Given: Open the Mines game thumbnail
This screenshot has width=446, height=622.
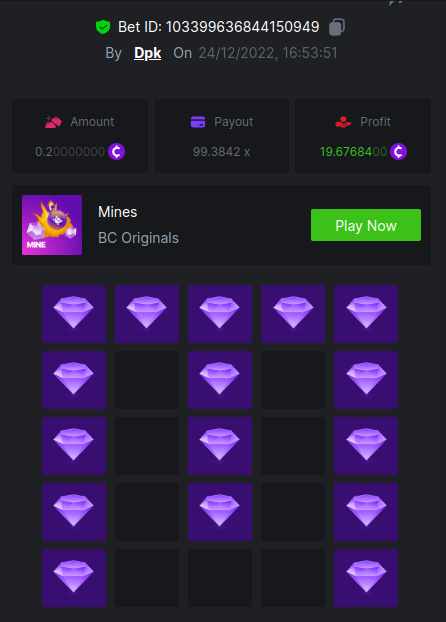Looking at the screenshot, I should tap(52, 225).
